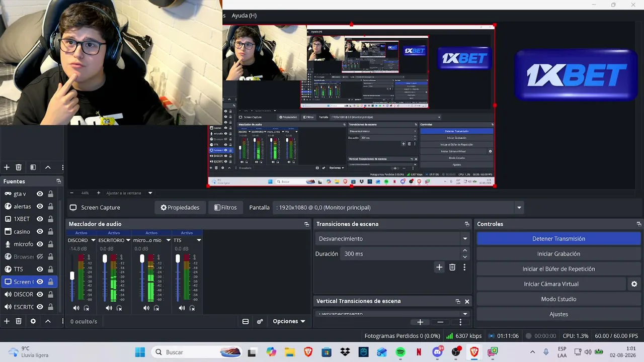The image size is (644, 362).
Task: Close the Vertical Transiciones de escena panel
Action: point(467,301)
